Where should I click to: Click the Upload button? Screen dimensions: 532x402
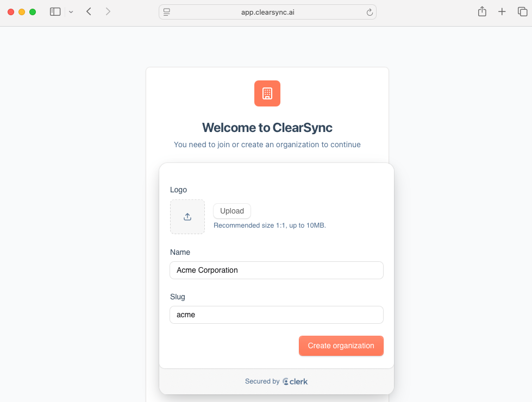click(x=232, y=211)
